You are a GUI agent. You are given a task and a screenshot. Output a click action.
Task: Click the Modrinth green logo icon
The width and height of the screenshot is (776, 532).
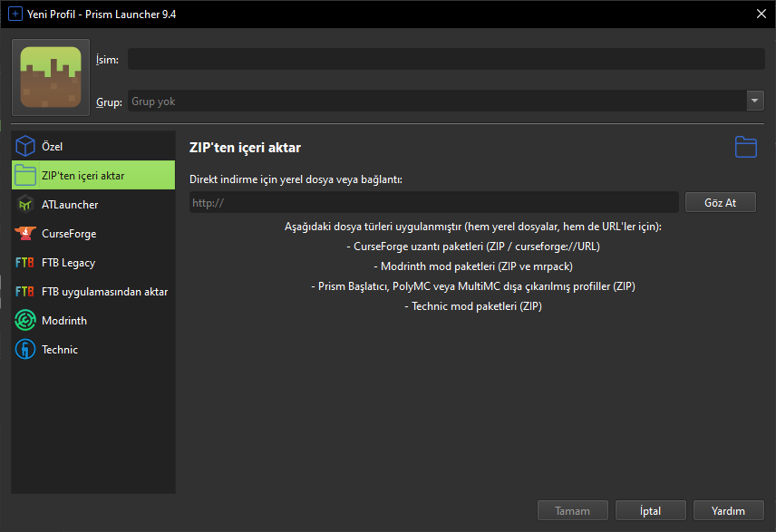point(25,320)
